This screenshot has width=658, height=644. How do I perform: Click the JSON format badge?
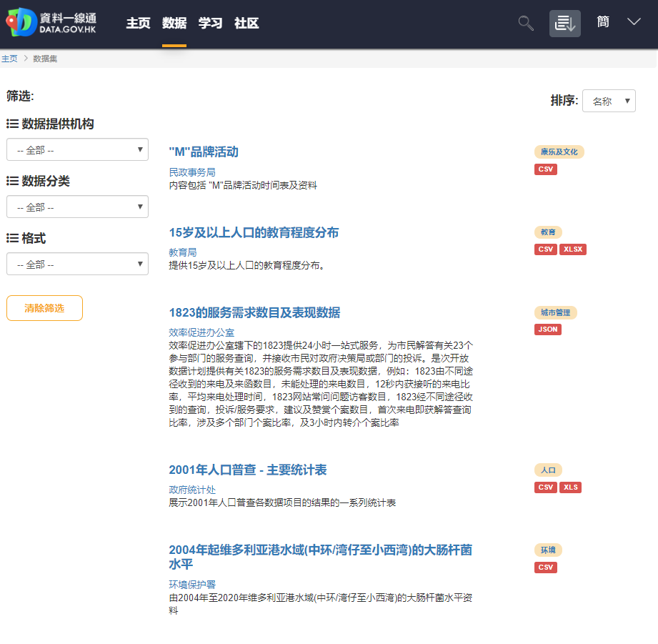point(548,330)
